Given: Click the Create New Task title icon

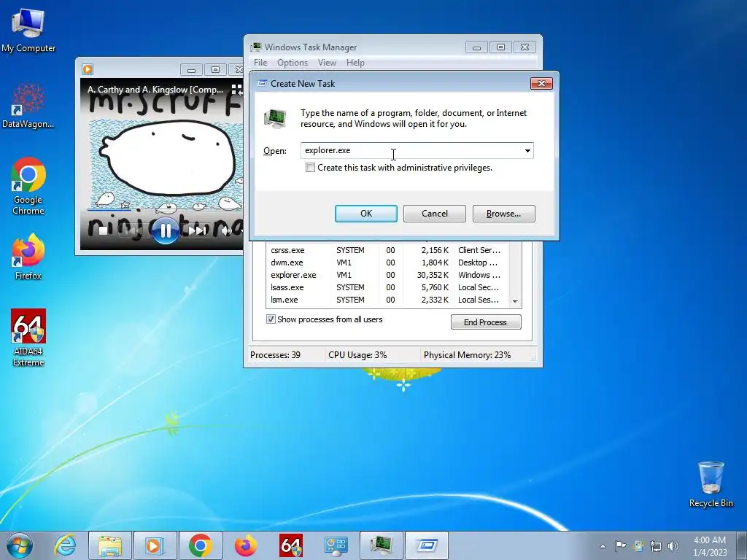Looking at the screenshot, I should tap(262, 83).
